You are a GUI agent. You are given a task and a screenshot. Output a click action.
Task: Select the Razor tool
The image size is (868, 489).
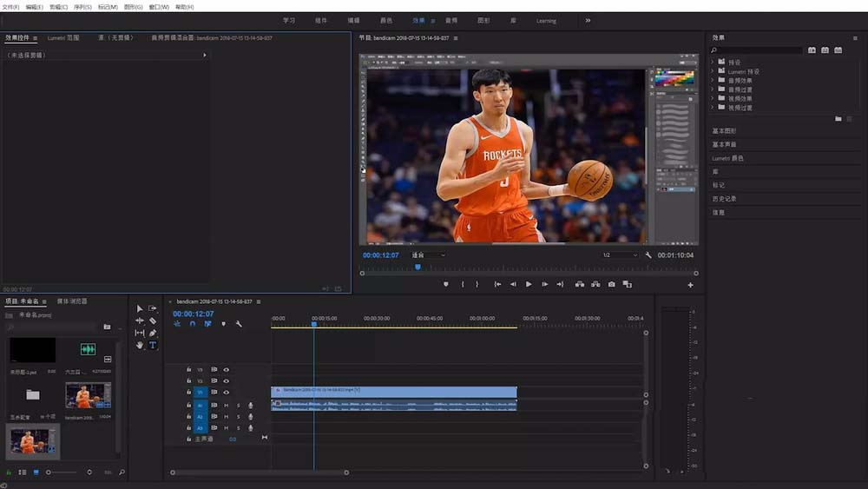click(153, 320)
